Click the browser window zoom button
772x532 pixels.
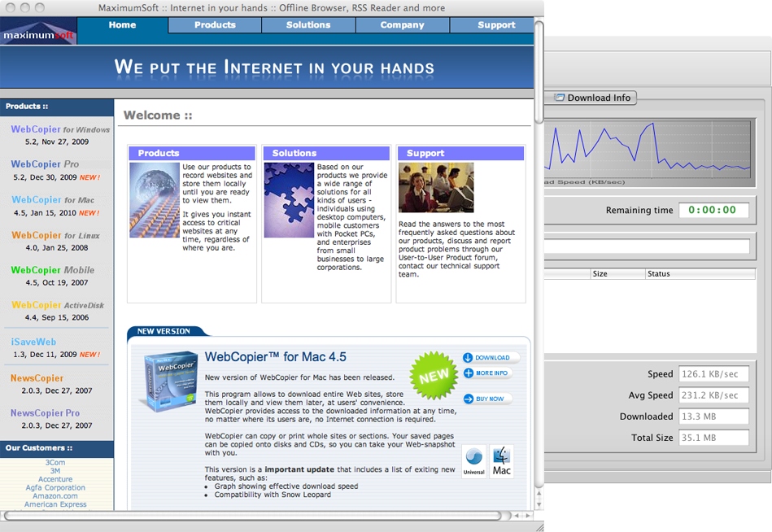(x=39, y=7)
